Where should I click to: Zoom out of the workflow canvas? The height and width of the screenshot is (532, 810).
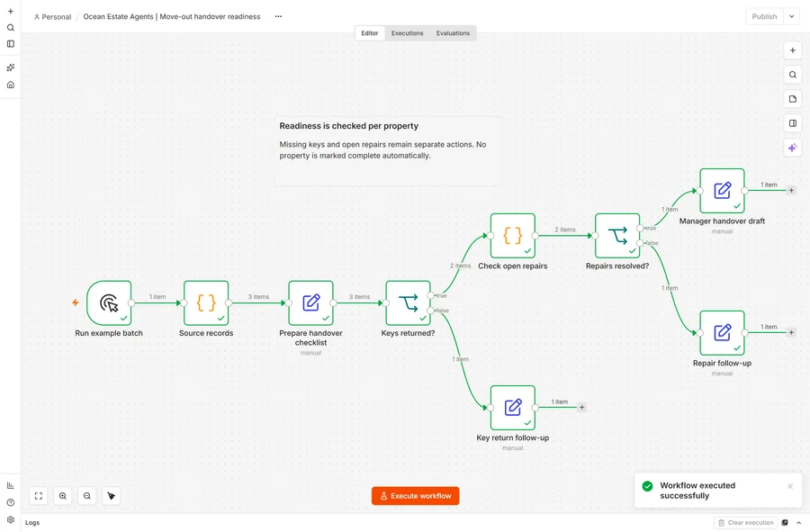[x=86, y=496]
